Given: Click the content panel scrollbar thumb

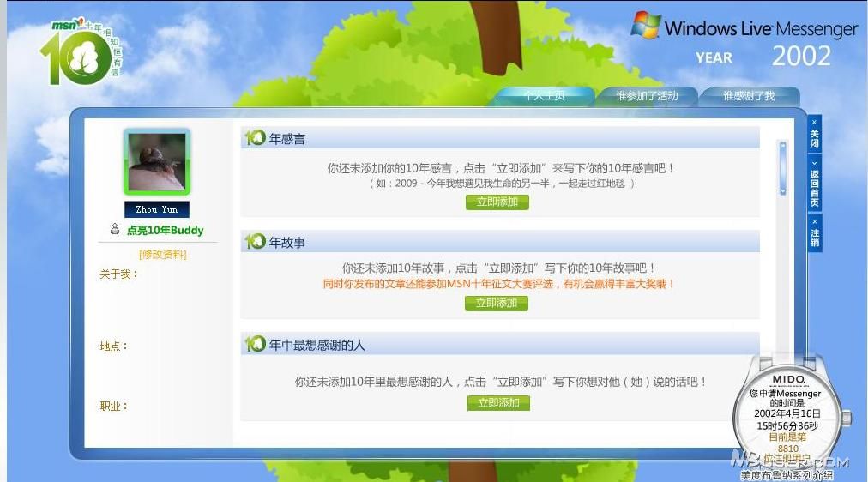Looking at the screenshot, I should (782, 168).
